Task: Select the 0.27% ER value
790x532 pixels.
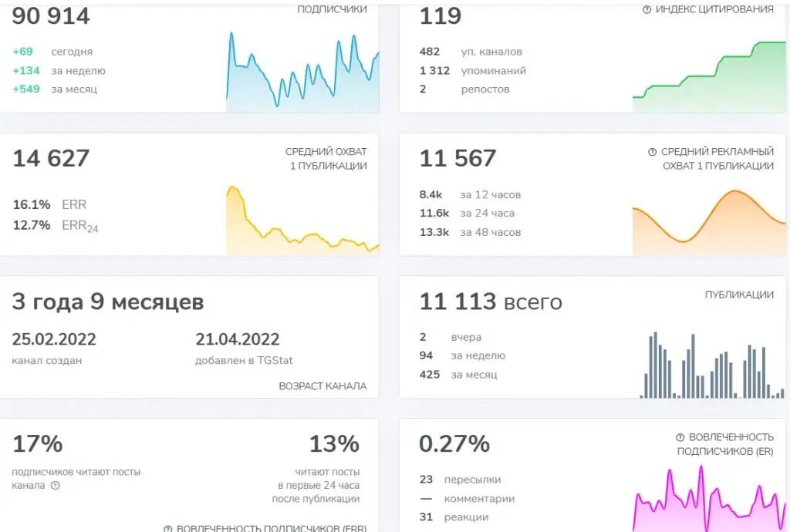Action: 454,444
